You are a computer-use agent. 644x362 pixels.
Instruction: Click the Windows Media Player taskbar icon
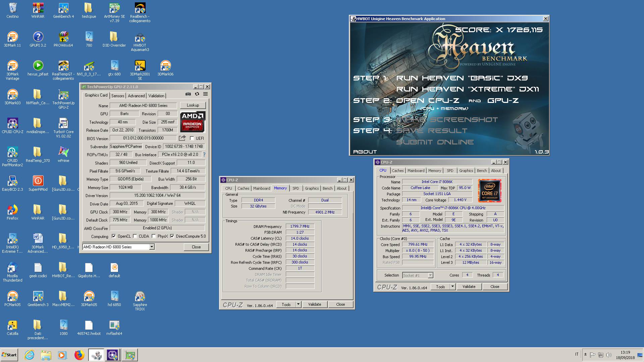(62, 355)
